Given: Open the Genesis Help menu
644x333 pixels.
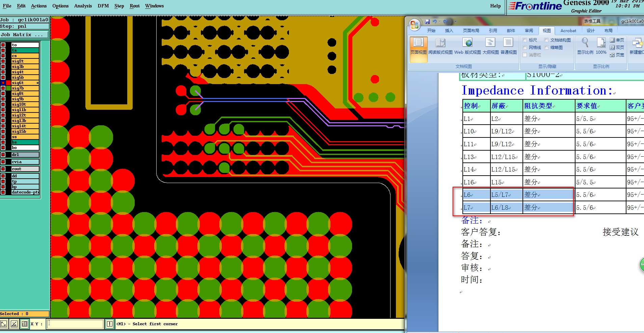Looking at the screenshot, I should (x=495, y=6).
